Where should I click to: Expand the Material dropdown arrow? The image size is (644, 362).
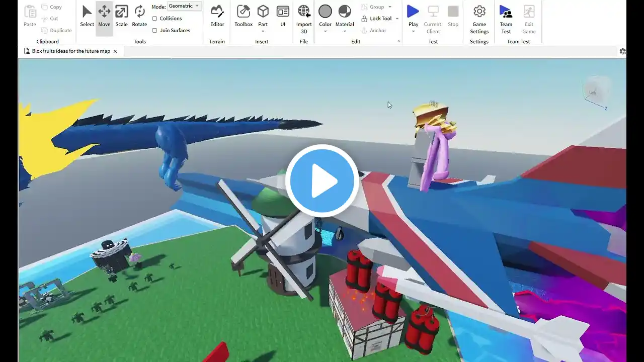[x=345, y=31]
